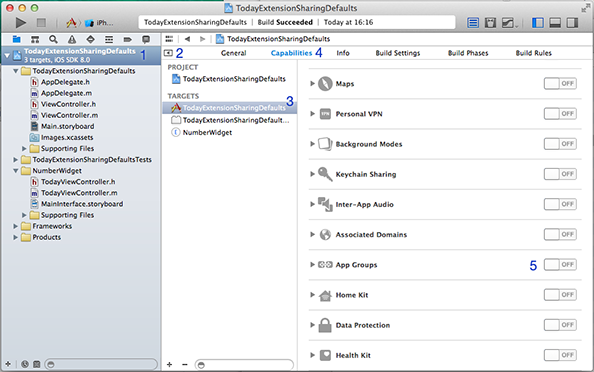Switch to the General tab
The height and width of the screenshot is (372, 594).
point(233,53)
